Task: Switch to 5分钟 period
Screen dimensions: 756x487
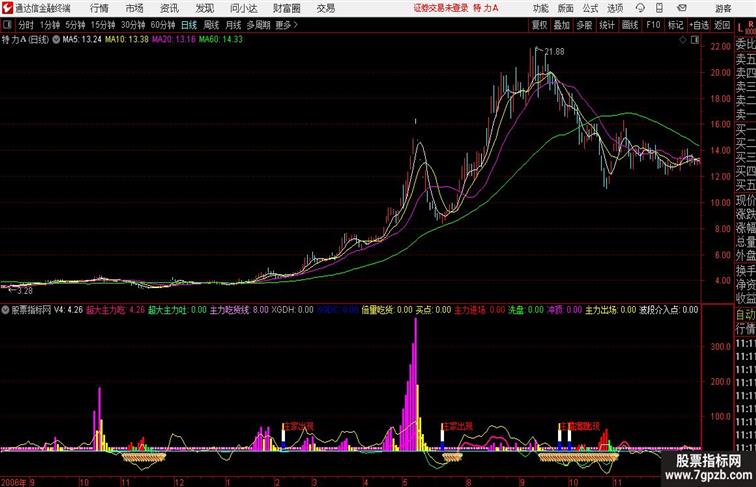Action: click(75, 25)
